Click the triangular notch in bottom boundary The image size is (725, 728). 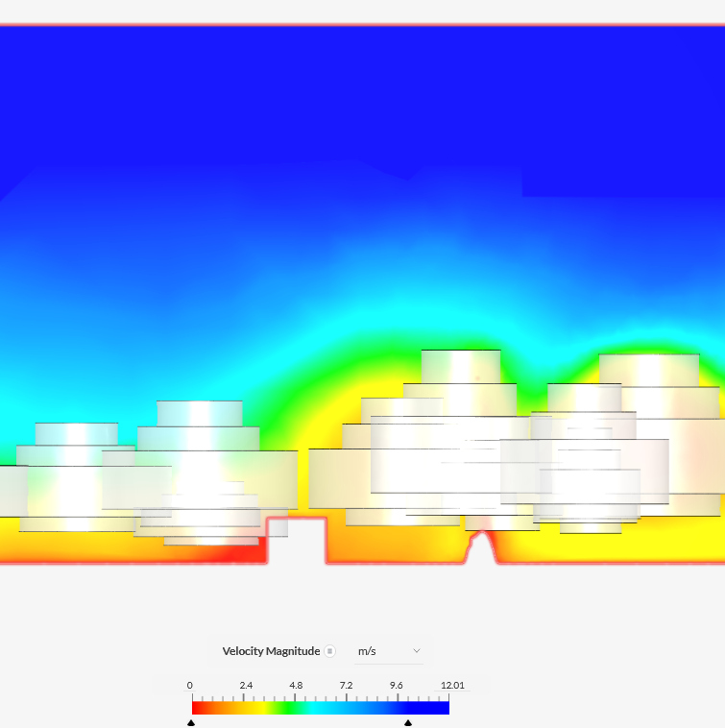(x=482, y=547)
